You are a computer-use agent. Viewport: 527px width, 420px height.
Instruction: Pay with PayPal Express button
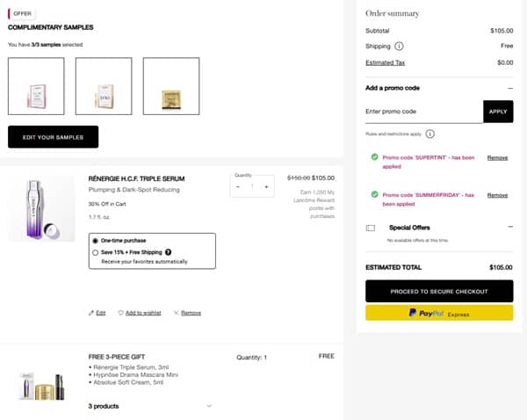pyautogui.click(x=439, y=313)
